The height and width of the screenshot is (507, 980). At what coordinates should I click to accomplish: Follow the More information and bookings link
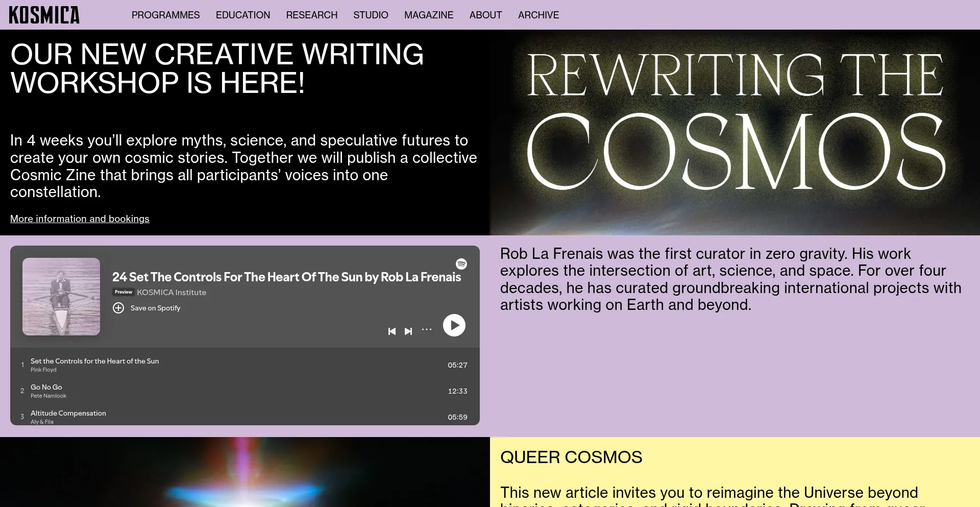click(x=80, y=219)
